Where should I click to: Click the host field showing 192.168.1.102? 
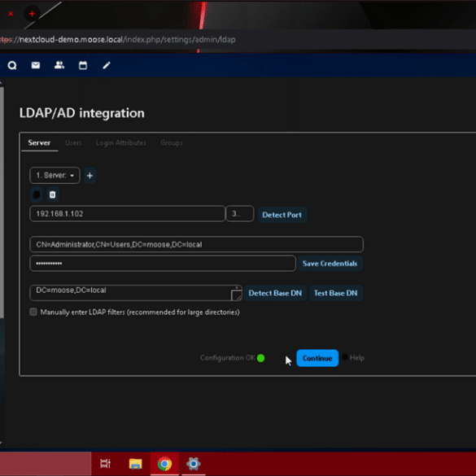coord(128,214)
